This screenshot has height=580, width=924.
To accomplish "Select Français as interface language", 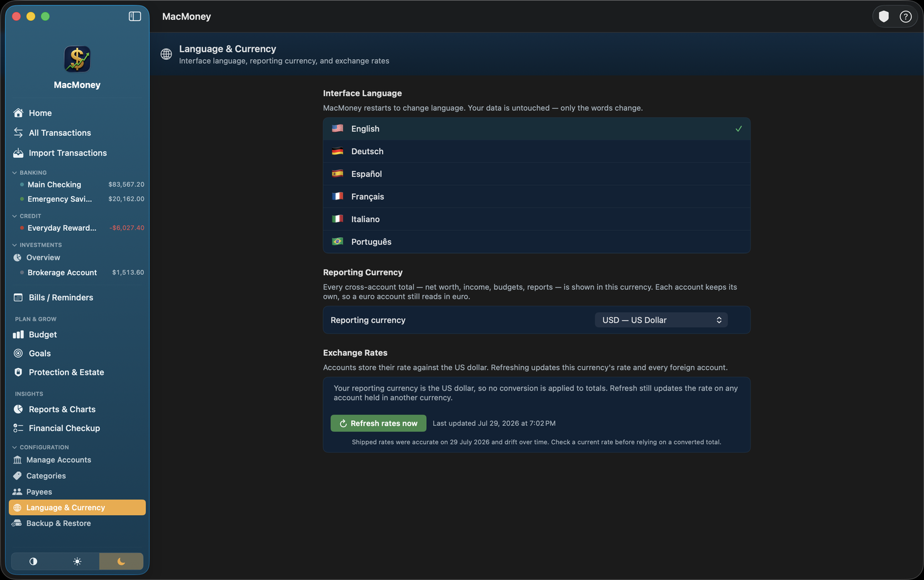I will [537, 197].
